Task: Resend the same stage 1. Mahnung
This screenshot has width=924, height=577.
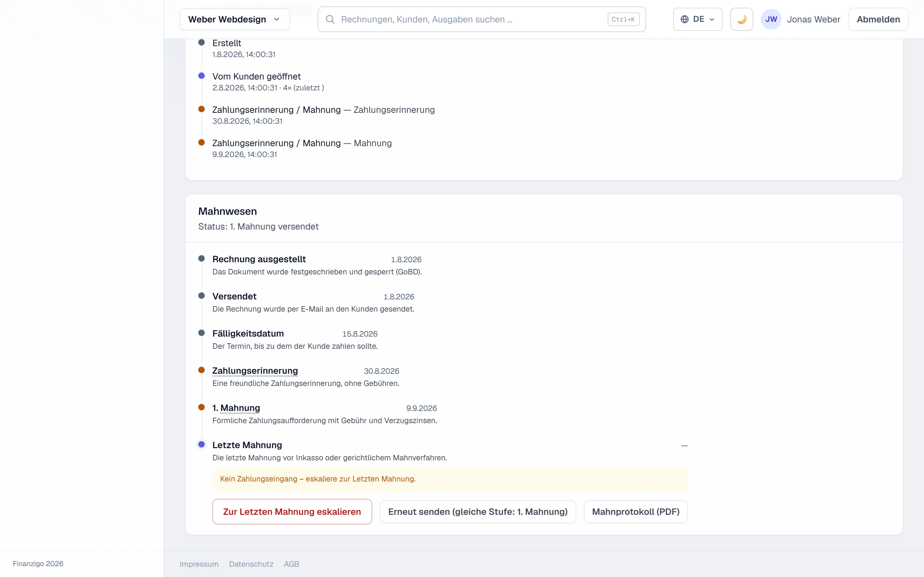Action: click(478, 511)
